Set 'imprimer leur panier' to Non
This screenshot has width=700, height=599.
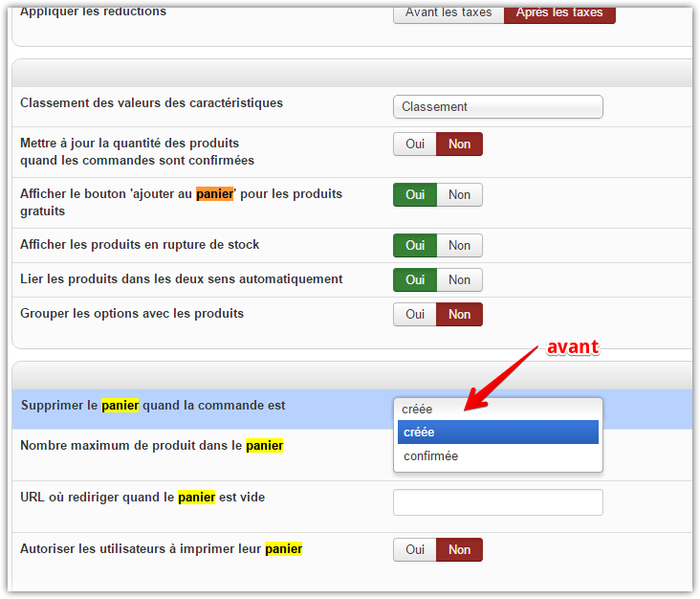[x=459, y=550]
